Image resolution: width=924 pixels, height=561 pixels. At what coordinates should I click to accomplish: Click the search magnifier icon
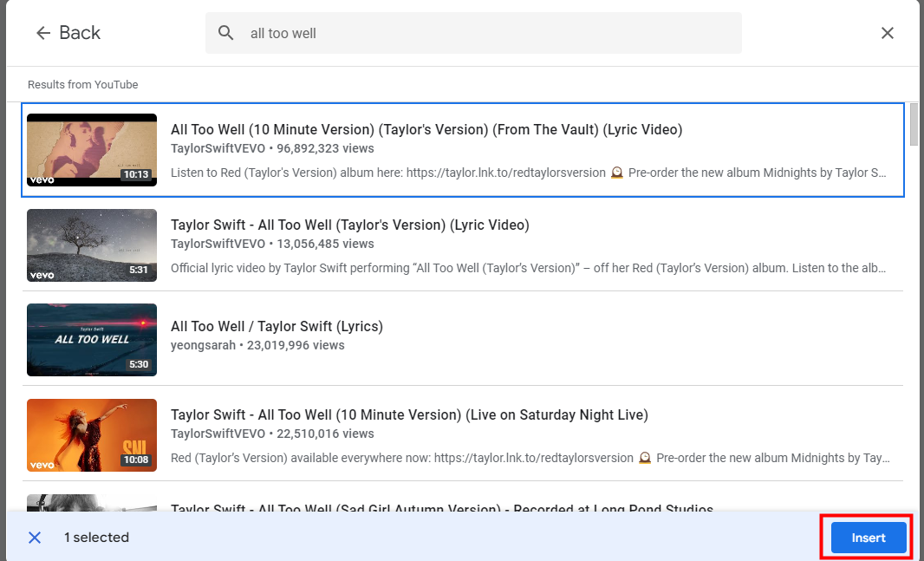coord(225,33)
